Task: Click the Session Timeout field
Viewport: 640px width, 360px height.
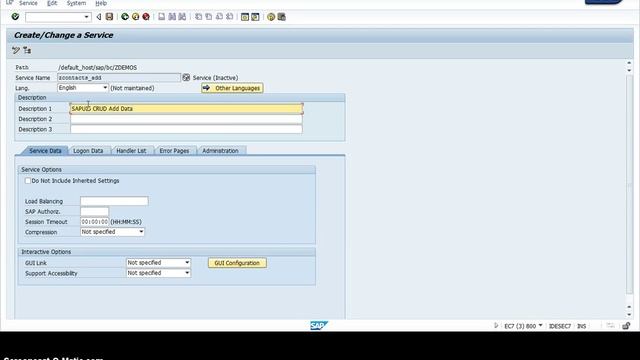Action: point(94,222)
